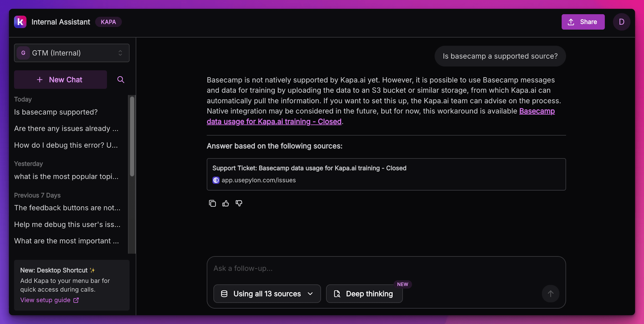Open chat 'what is the most popular topi...'
Viewport: 644px width, 324px height.
coord(66,176)
